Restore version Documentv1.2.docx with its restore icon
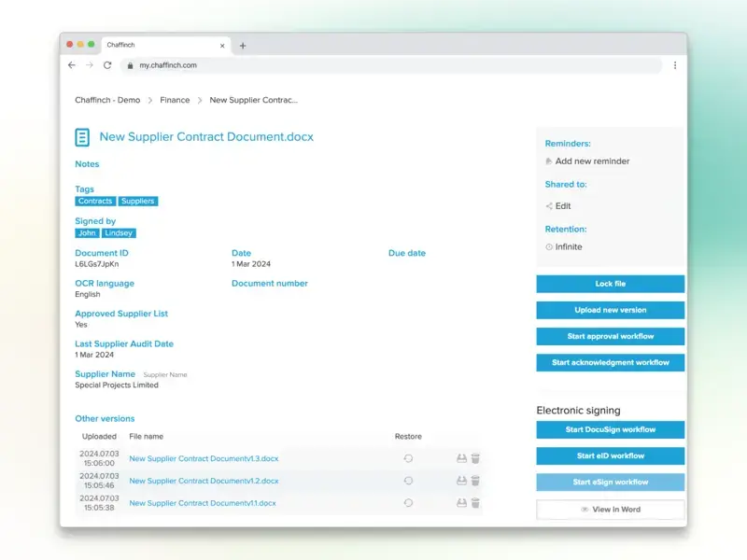Screen dimensions: 747x560 tap(408, 481)
